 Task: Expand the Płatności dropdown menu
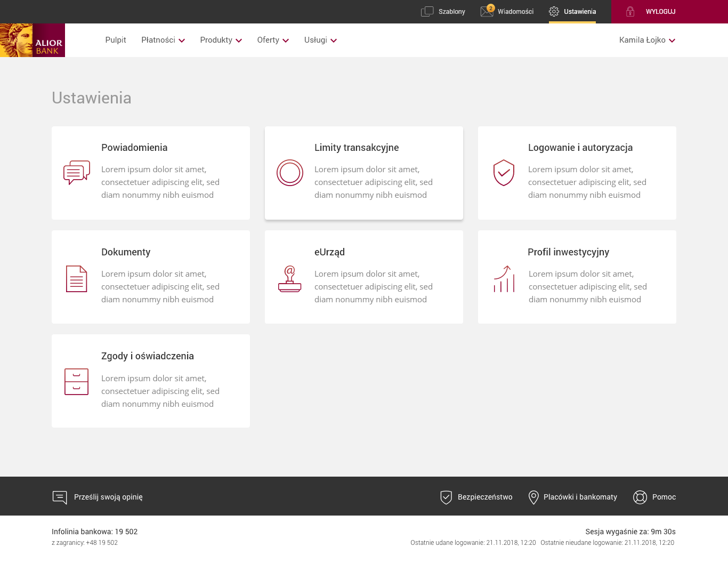(163, 40)
